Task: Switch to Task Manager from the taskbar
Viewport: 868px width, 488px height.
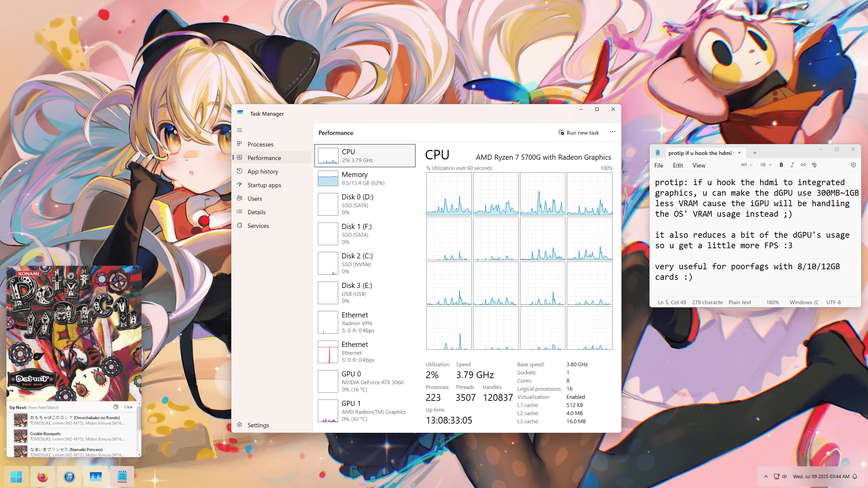Action: [96, 476]
